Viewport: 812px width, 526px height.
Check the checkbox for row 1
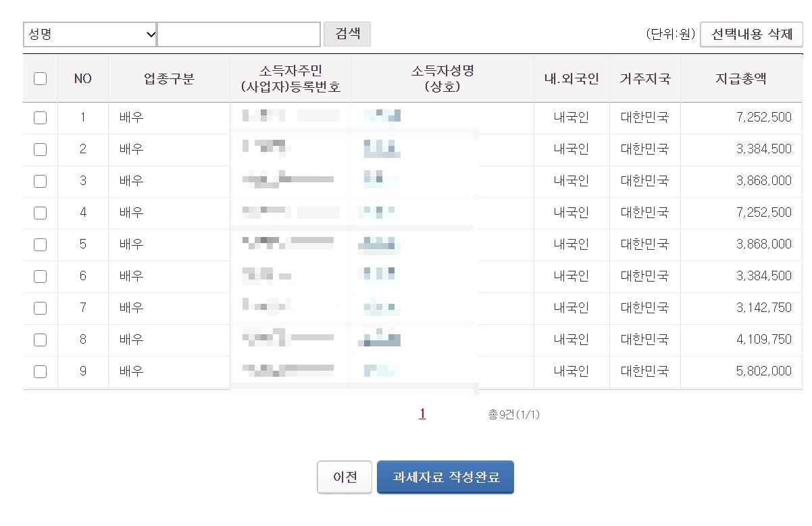tap(40, 117)
